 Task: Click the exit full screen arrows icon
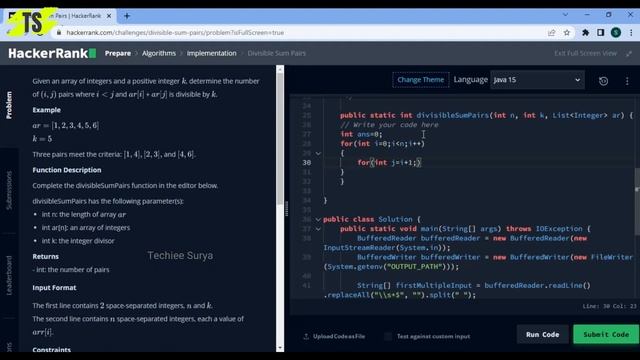[x=629, y=53]
